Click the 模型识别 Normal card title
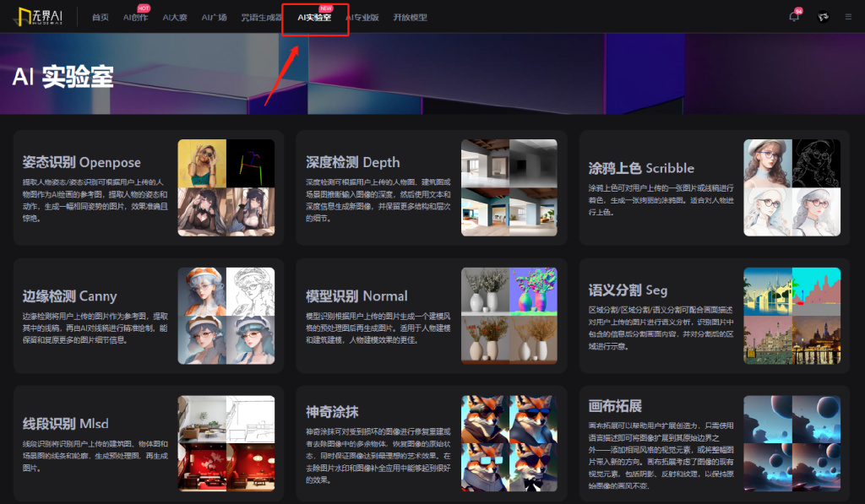This screenshot has height=504, width=865. (x=356, y=296)
